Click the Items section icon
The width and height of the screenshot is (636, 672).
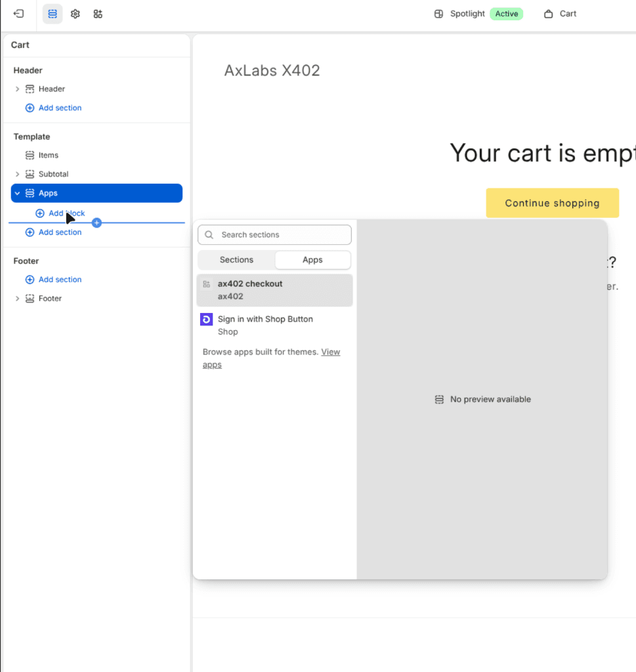[x=30, y=155]
